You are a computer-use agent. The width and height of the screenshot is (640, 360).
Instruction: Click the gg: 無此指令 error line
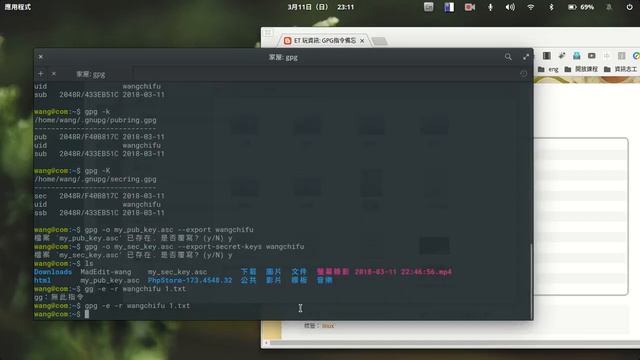59,297
